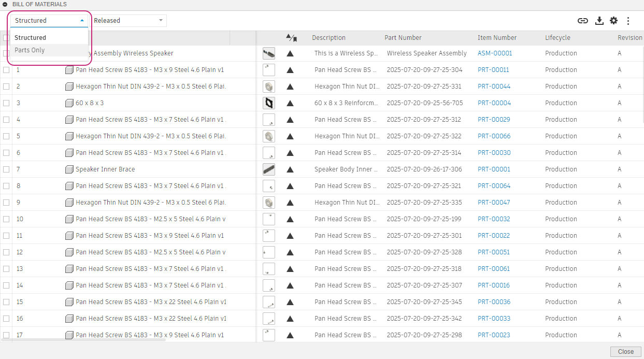Choose Parts Only from the dropdown list
The image size is (644, 359).
[x=30, y=50]
